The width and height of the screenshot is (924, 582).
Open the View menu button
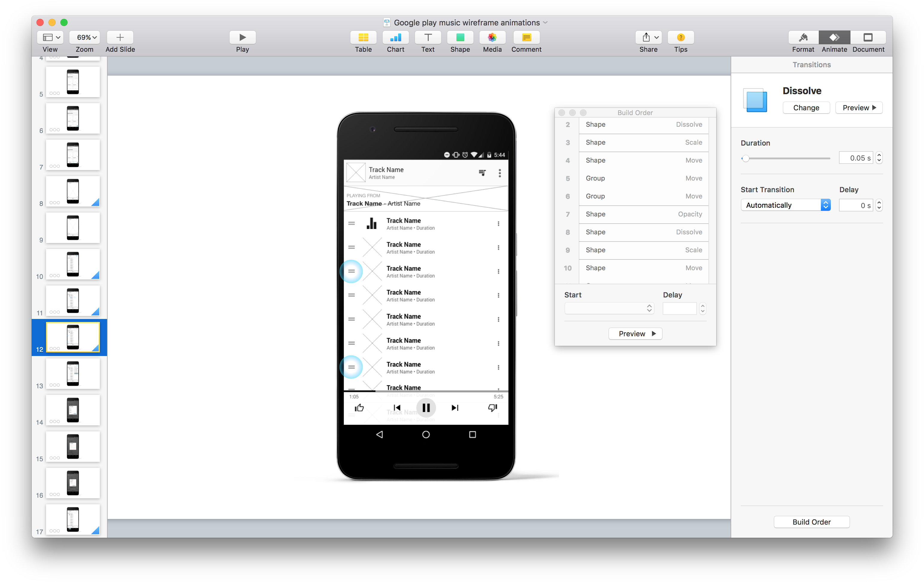(50, 38)
